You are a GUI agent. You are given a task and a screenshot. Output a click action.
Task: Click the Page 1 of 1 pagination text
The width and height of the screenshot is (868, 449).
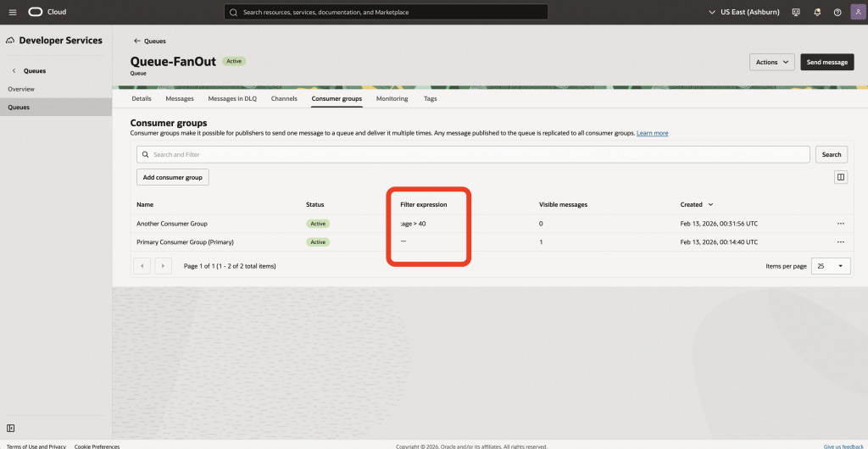(x=230, y=266)
